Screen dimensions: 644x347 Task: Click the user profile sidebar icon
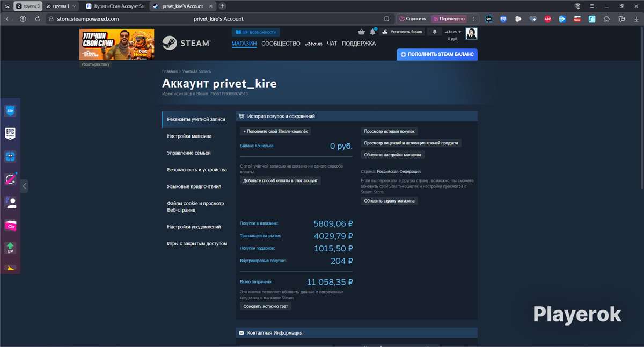click(x=10, y=202)
